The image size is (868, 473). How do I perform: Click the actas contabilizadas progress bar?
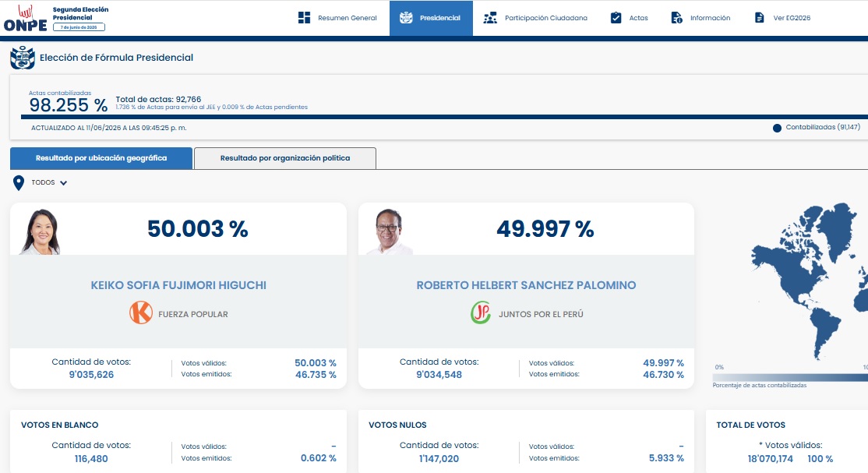[x=444, y=117]
